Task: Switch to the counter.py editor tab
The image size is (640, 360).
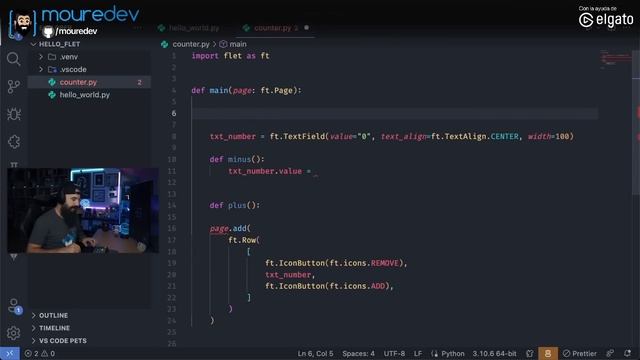Action: coord(272,28)
